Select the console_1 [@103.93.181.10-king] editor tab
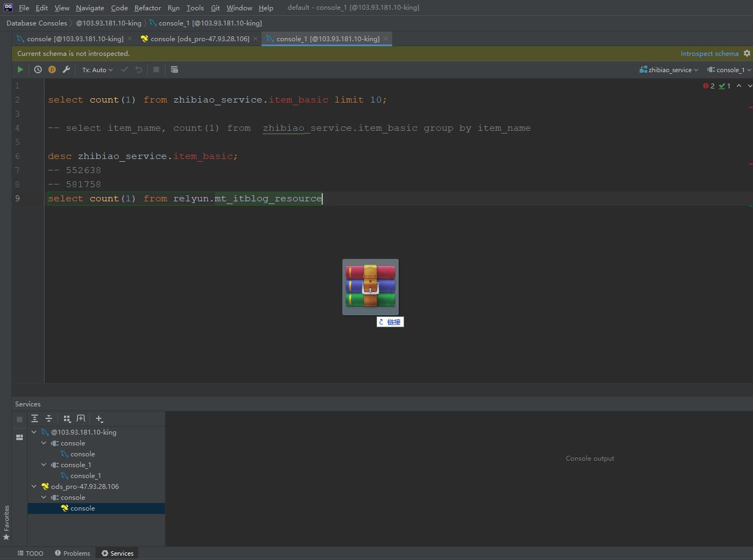 pyautogui.click(x=328, y=39)
